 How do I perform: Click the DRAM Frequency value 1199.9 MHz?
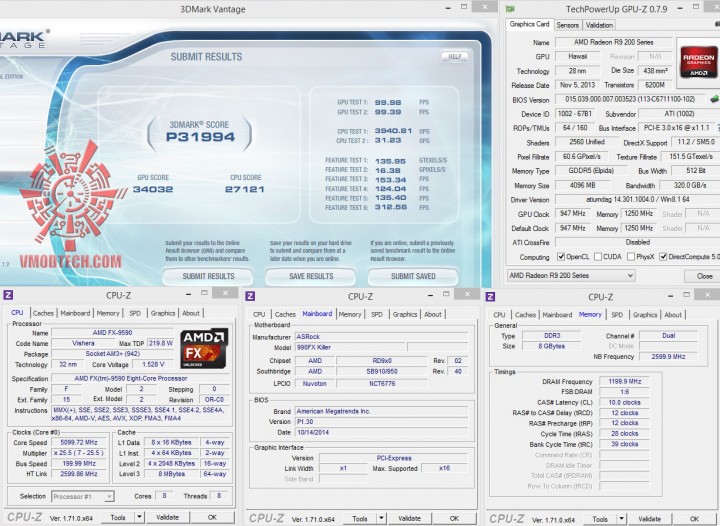click(624, 381)
